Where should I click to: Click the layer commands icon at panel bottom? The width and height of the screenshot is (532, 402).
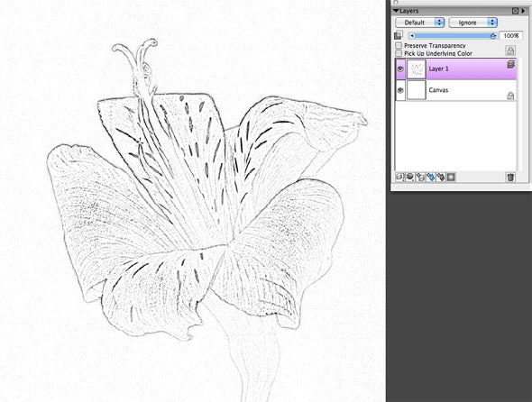[x=399, y=177]
